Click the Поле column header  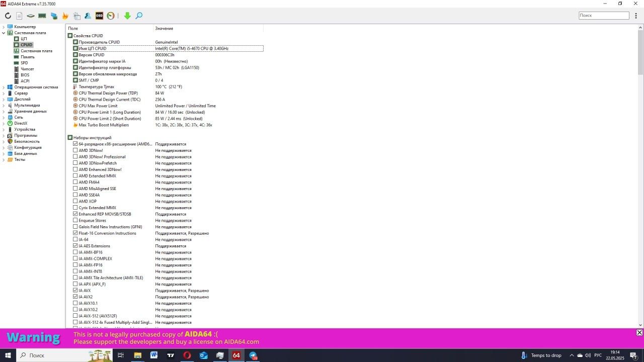click(x=110, y=29)
